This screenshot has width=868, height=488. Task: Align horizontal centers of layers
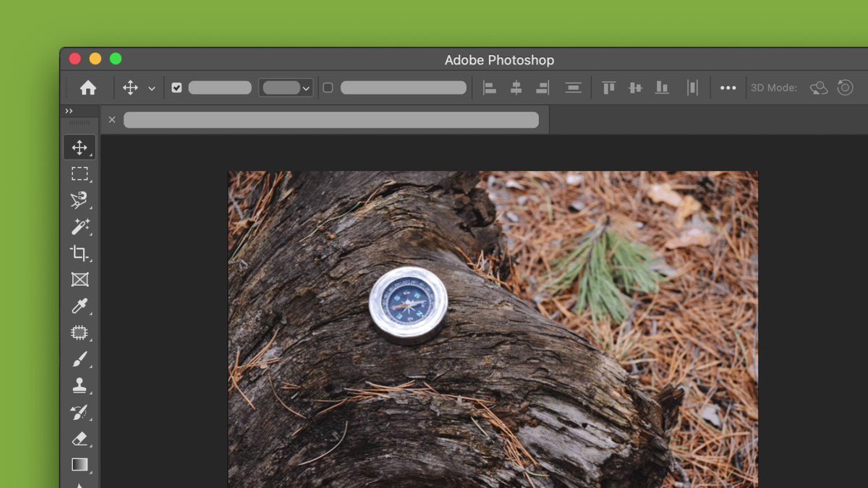tap(516, 87)
